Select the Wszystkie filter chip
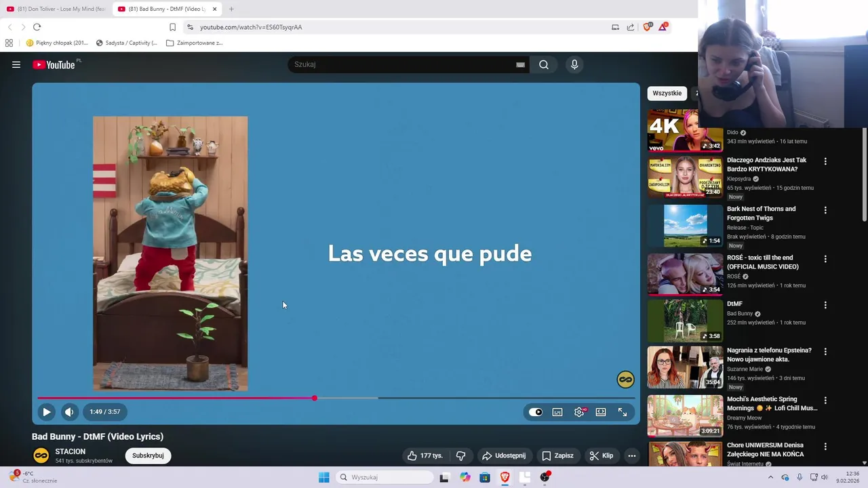Screen dimensions: 868x488 [667, 93]
